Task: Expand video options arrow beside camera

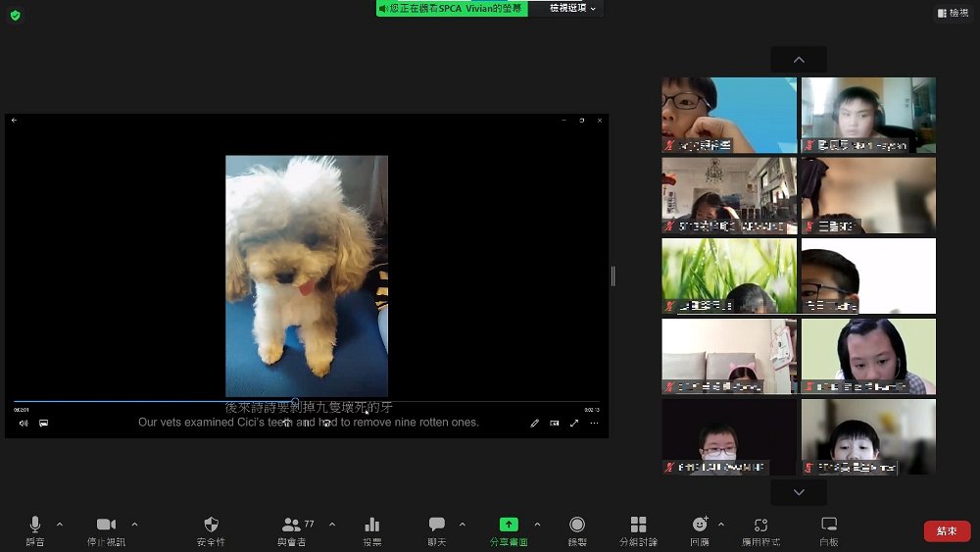Action: 134,524
